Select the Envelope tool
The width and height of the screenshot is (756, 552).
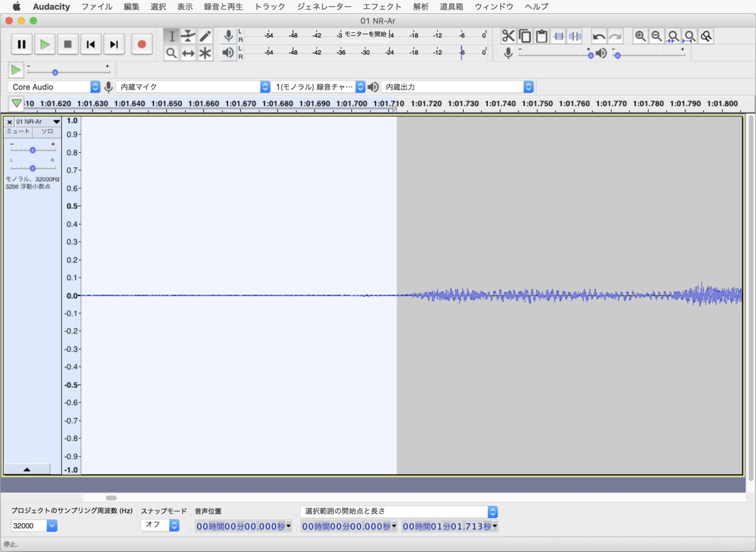point(188,36)
